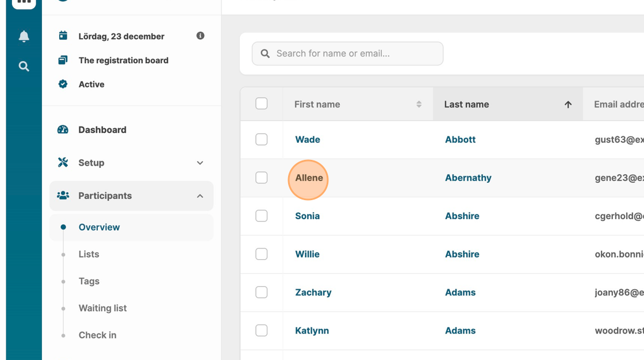Screen dimensions: 644x360
Task: Click the Participants people icon
Action: pyautogui.click(x=63, y=196)
